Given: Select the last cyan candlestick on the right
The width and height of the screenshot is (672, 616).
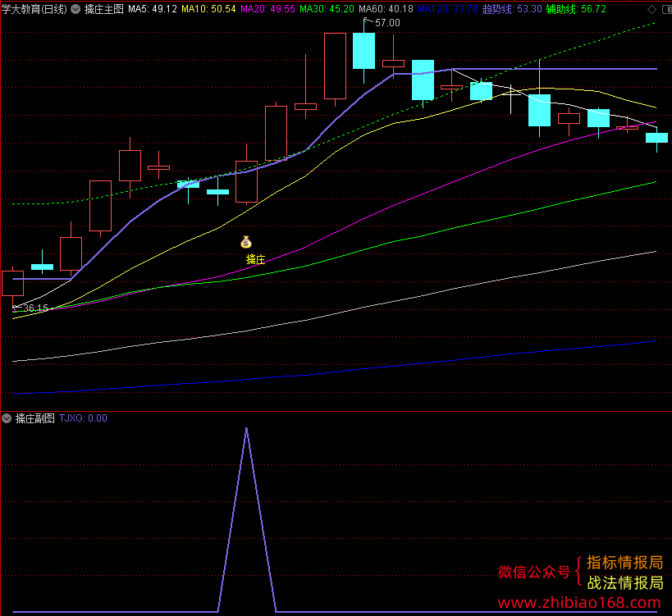Looking at the screenshot, I should coord(656,138).
